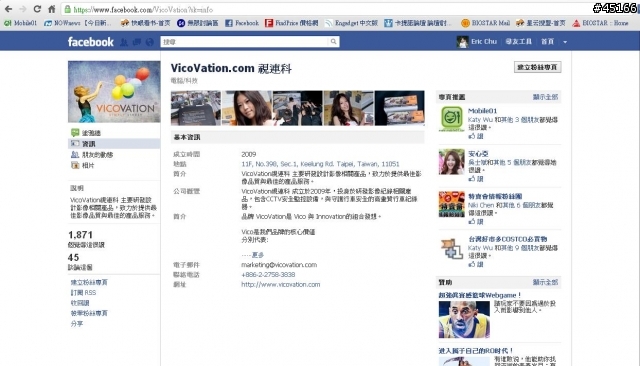Click the Mobile01 page icon in recommendations

click(451, 119)
